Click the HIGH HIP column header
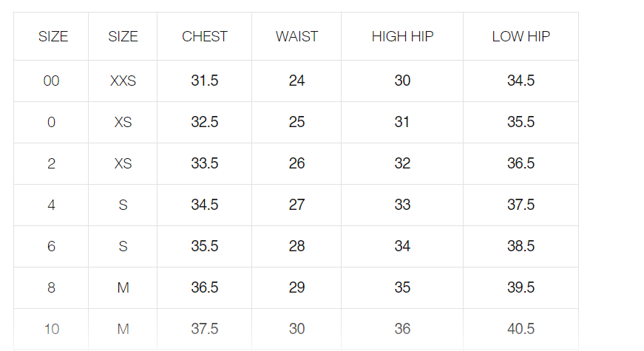This screenshot has width=644, height=351. (402, 36)
